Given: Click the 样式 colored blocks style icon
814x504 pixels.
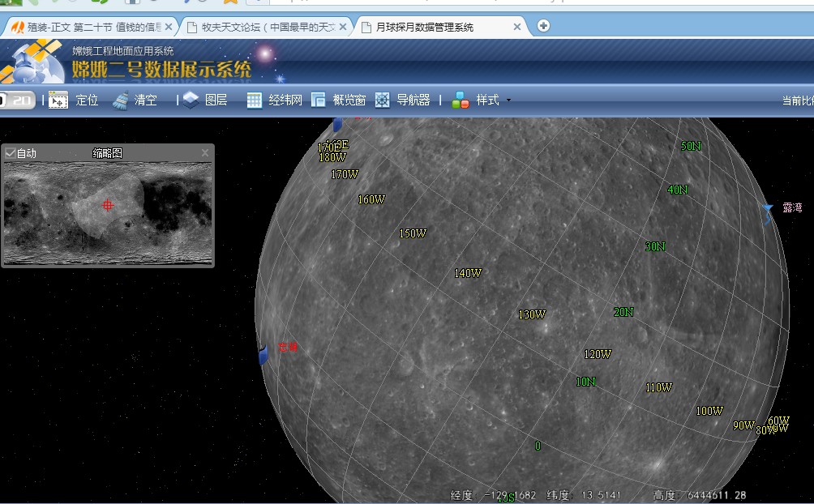Looking at the screenshot, I should pos(460,100).
